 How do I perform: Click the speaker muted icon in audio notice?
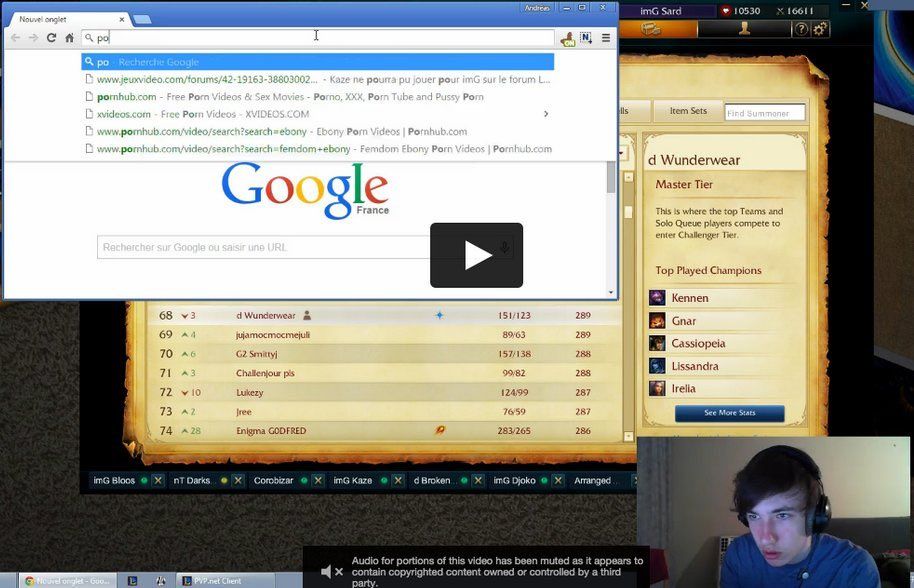pos(332,572)
